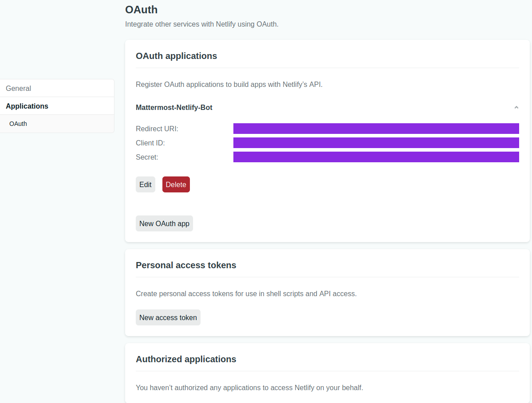Click the 'Client ID:' label

(150, 143)
